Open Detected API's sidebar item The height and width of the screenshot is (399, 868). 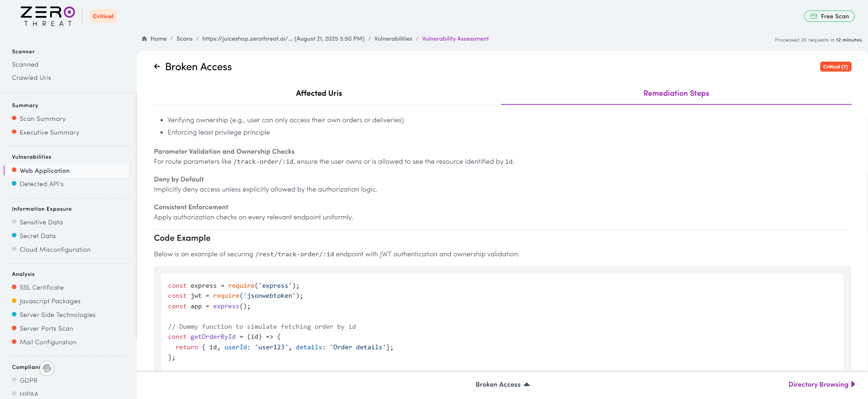[x=41, y=184]
